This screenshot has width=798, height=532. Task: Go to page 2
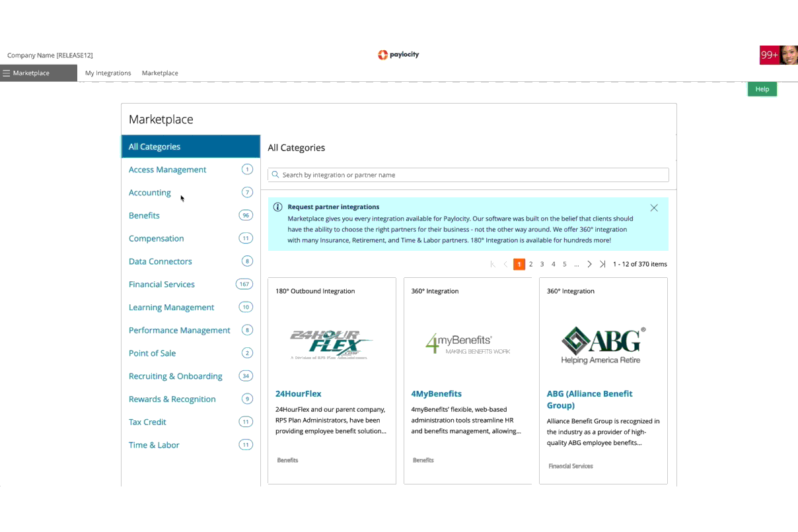(530, 264)
